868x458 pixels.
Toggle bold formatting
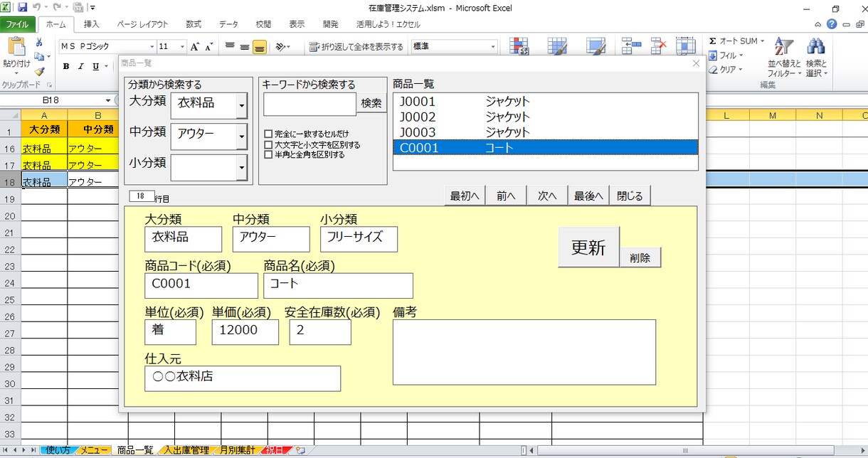[x=66, y=67]
